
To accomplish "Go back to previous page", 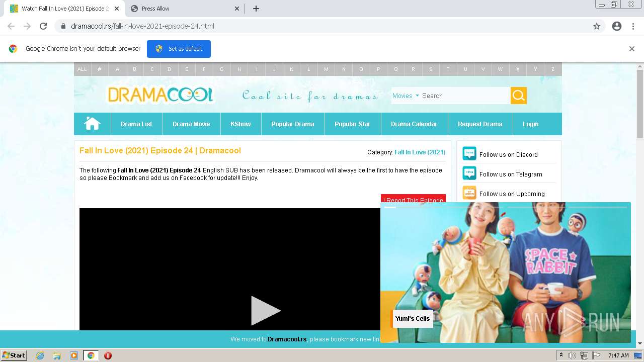I will [11, 26].
